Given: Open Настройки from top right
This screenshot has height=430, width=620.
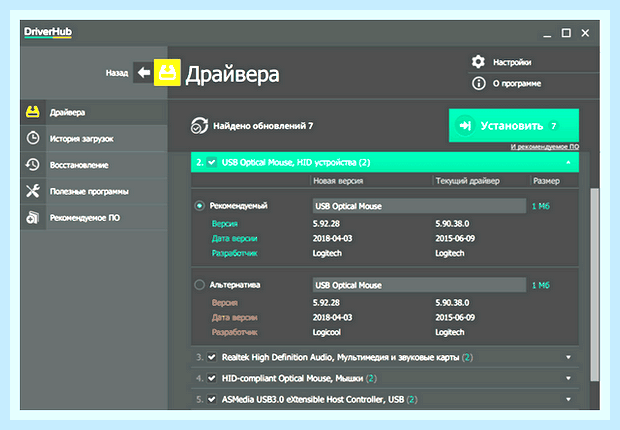Looking at the screenshot, I should (512, 62).
